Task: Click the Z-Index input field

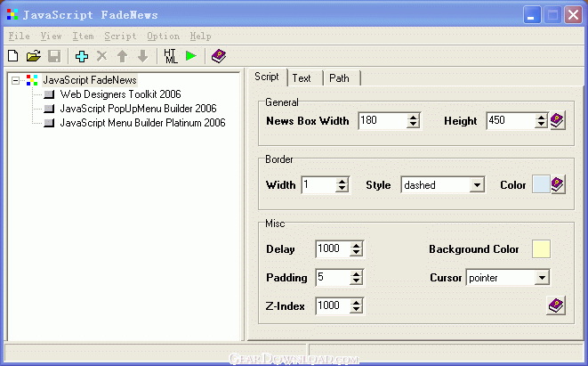Action: 333,306
